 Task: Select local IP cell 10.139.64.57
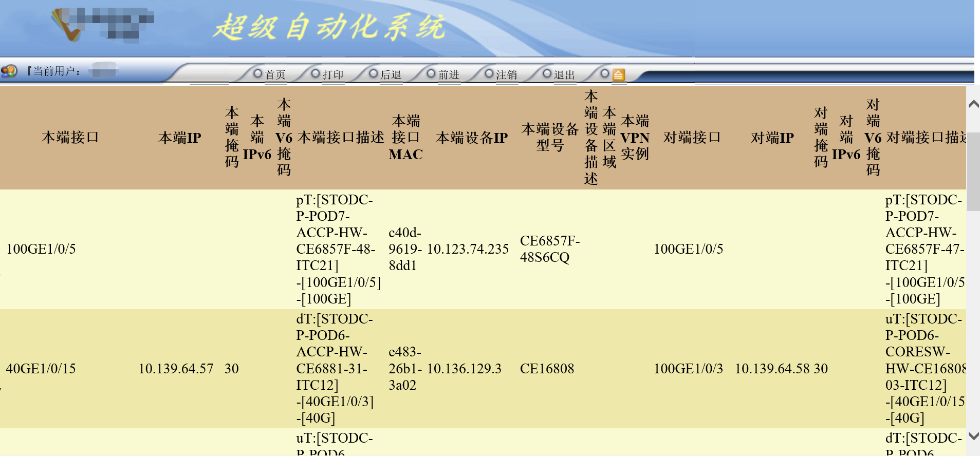(x=176, y=369)
